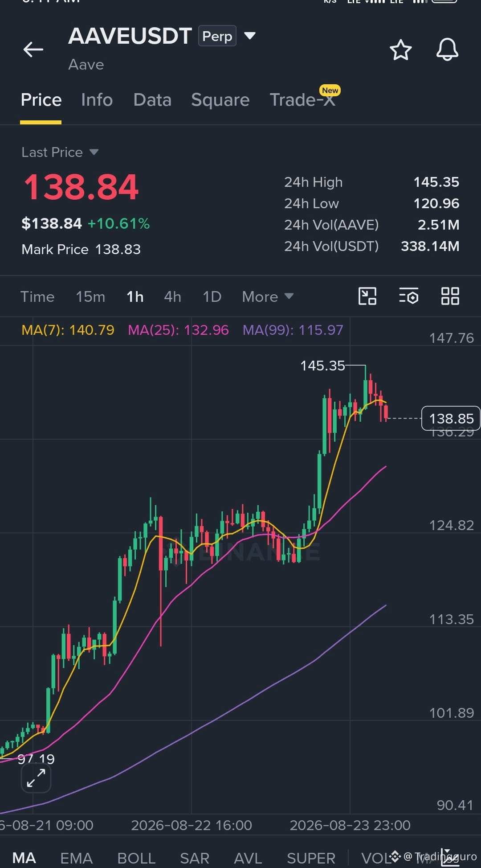Click the 24h Vol(AAVE) value 2.51M
481x868 pixels.
tap(439, 225)
